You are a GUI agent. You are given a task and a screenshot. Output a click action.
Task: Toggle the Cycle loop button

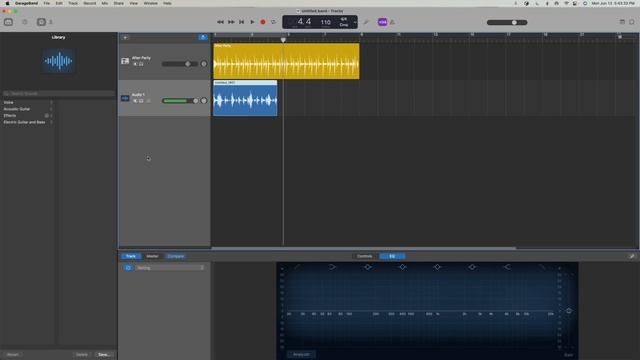pyautogui.click(x=273, y=22)
